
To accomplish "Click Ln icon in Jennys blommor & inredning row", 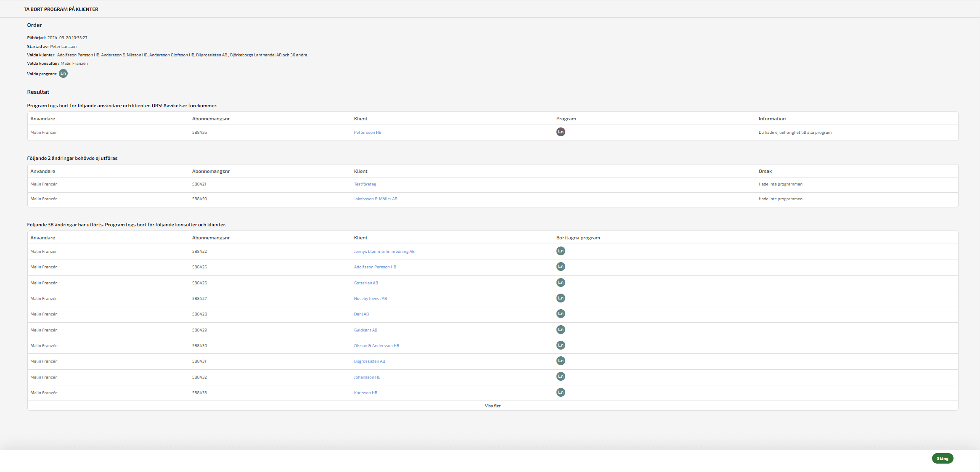I will [x=561, y=251].
